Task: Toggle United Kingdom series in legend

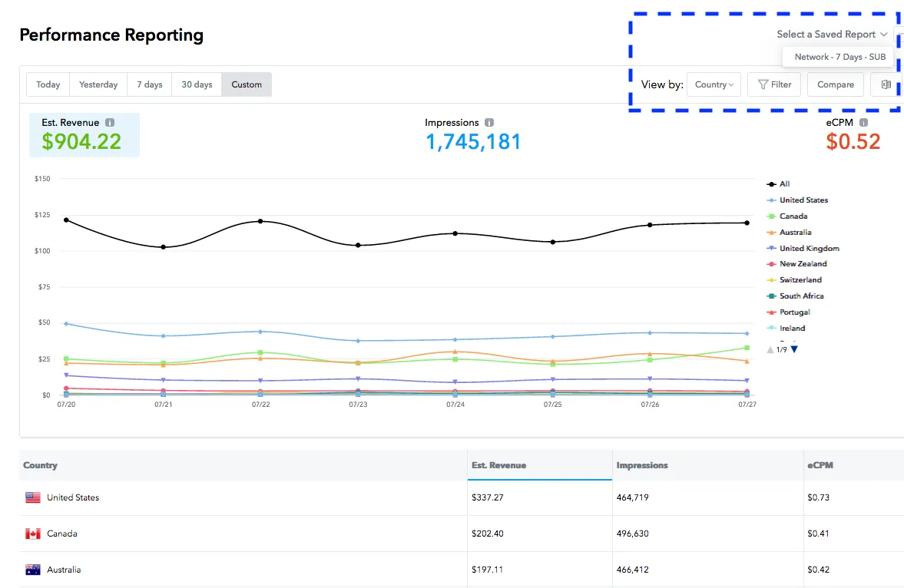Action: tap(803, 249)
